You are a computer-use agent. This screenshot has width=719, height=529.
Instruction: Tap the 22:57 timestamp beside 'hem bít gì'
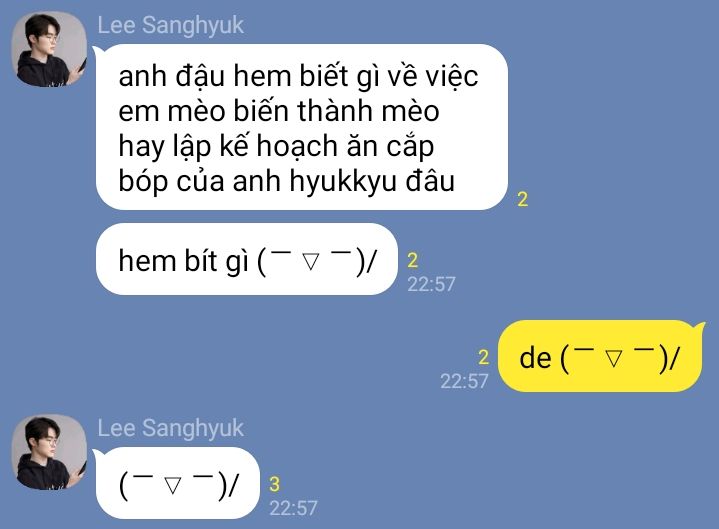pyautogui.click(x=431, y=284)
